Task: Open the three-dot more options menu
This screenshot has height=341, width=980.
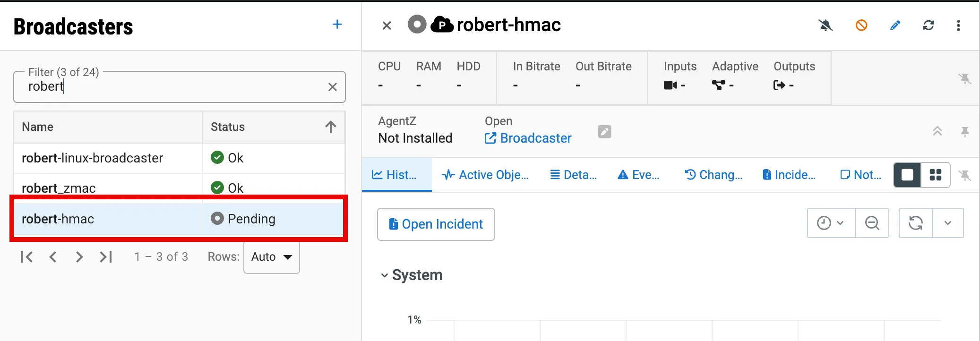Action: pyautogui.click(x=958, y=26)
